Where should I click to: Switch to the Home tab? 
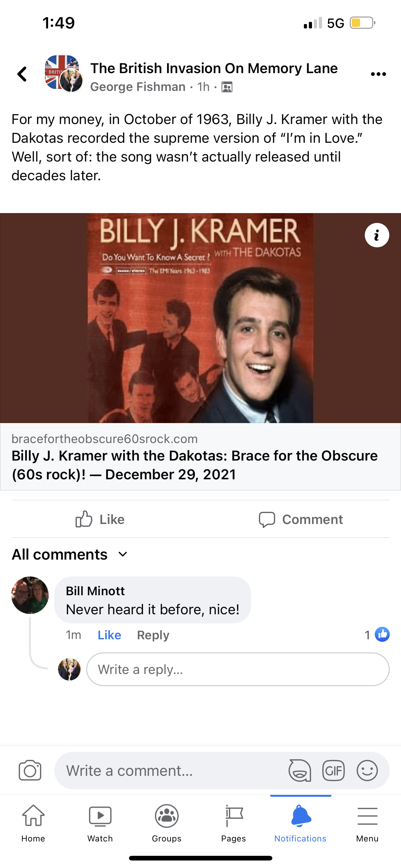33,822
